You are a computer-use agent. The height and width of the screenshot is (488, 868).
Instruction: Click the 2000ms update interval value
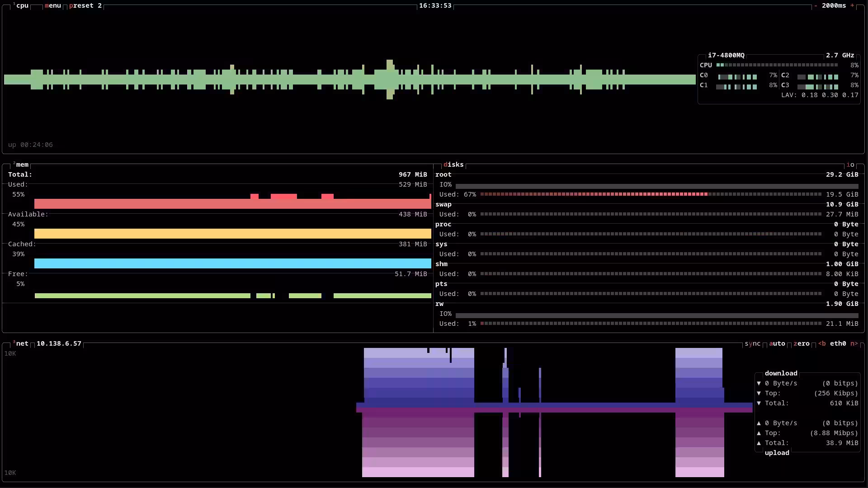[834, 5]
